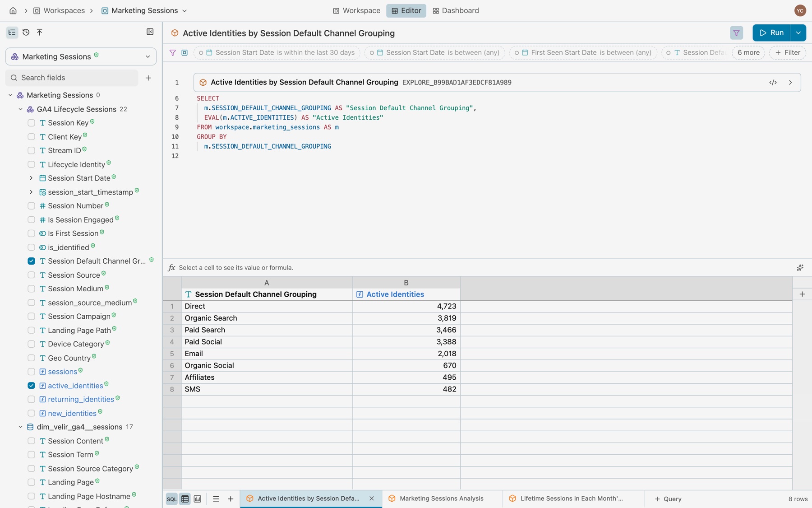812x508 pixels.
Task: Edit the 'within the last 30 days' filter
Action: [x=277, y=52]
